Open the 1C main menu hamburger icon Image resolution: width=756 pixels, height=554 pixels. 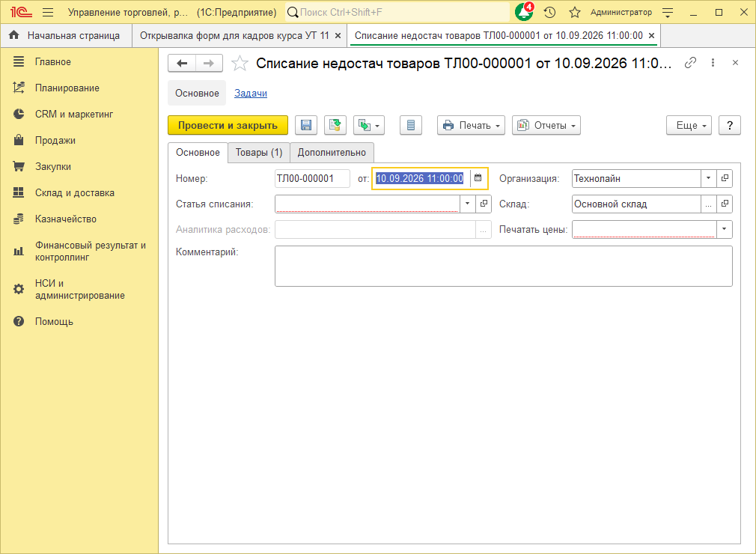48,13
